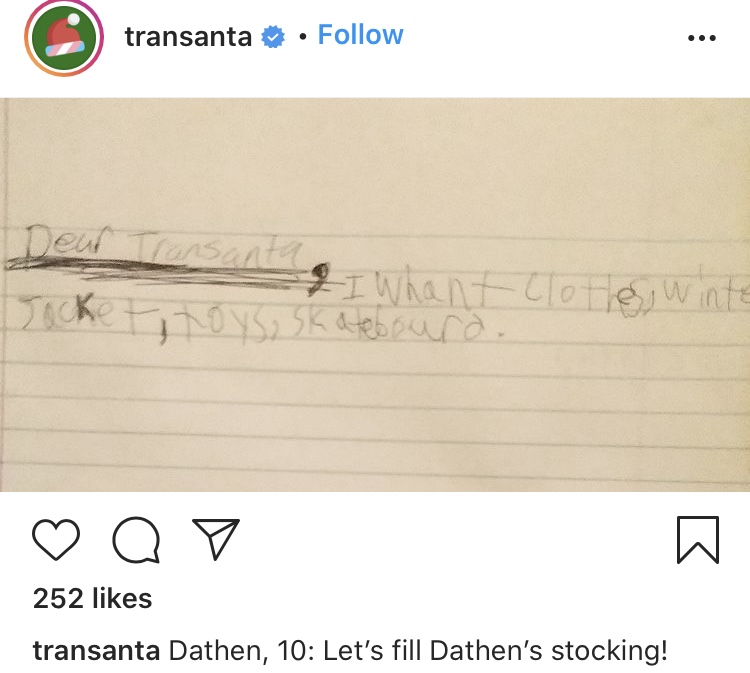Viewport: 750px width, 673px height.
Task: Open transanta username in the caption
Action: click(x=96, y=651)
